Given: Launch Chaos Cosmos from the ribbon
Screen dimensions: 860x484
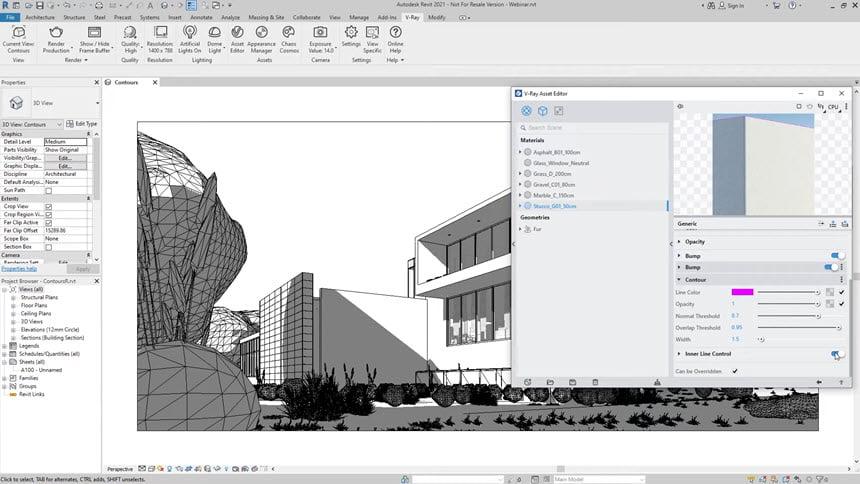Looking at the screenshot, I should (x=289, y=39).
